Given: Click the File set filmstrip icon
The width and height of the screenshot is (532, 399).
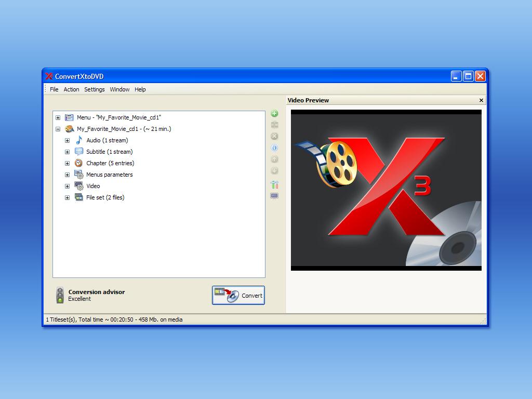Looking at the screenshot, I should [x=79, y=197].
